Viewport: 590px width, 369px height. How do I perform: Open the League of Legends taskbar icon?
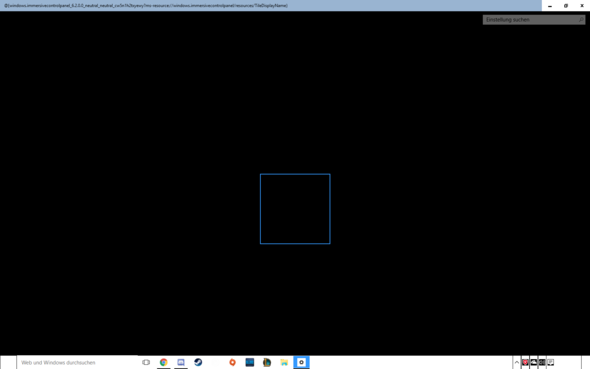pyautogui.click(x=267, y=363)
